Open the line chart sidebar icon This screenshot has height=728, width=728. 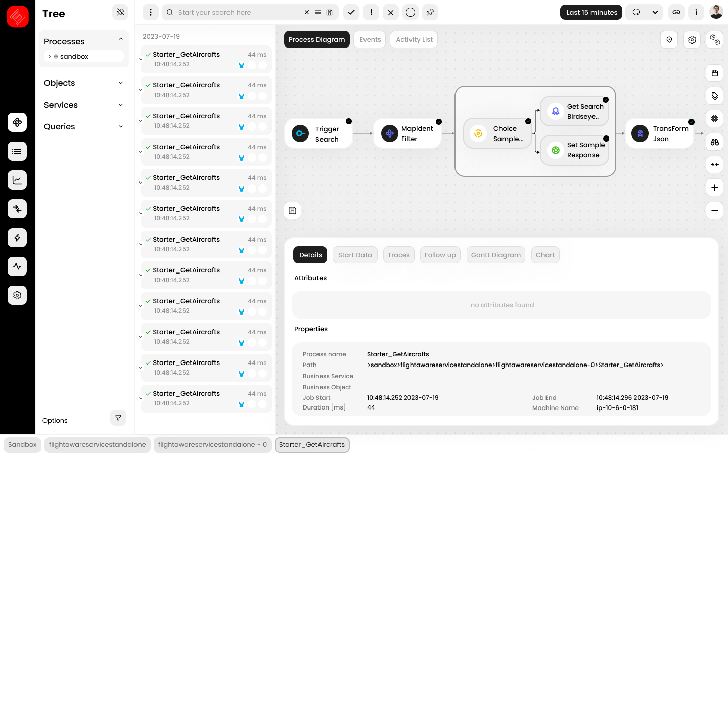[17, 180]
